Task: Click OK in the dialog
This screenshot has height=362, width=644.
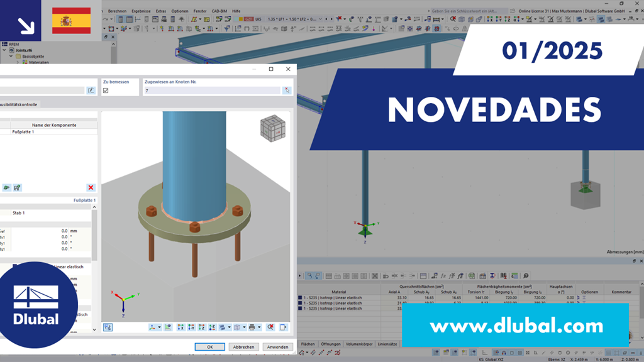Action: [209, 347]
